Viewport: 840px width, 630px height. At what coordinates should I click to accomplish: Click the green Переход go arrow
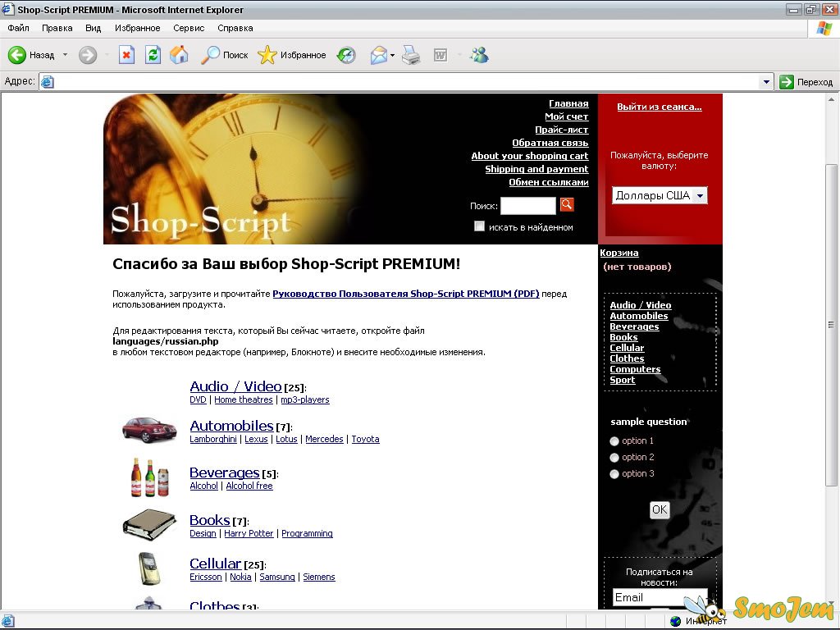[787, 81]
